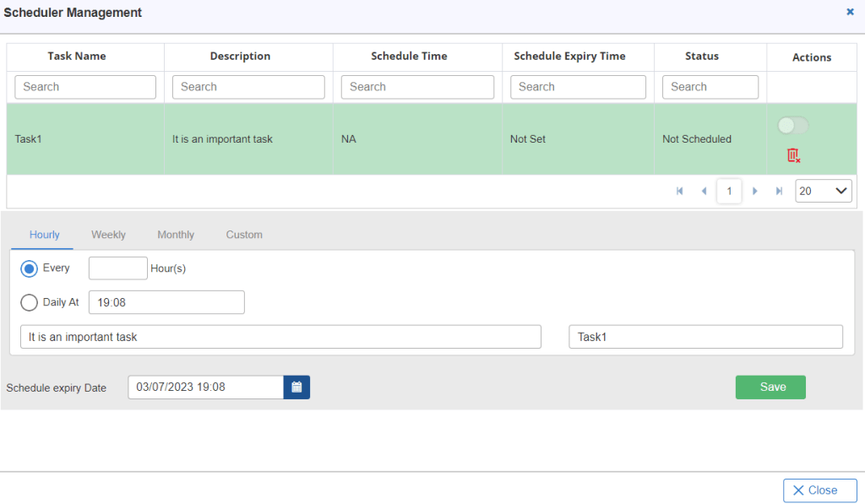Expand the page size dropdown showing 20
This screenshot has height=504, width=865.
pyautogui.click(x=823, y=191)
